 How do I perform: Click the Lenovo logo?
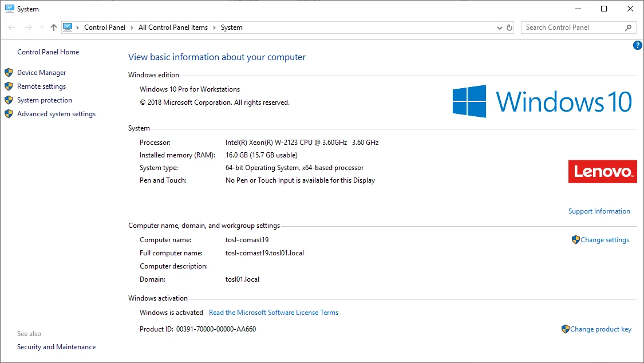(x=603, y=171)
